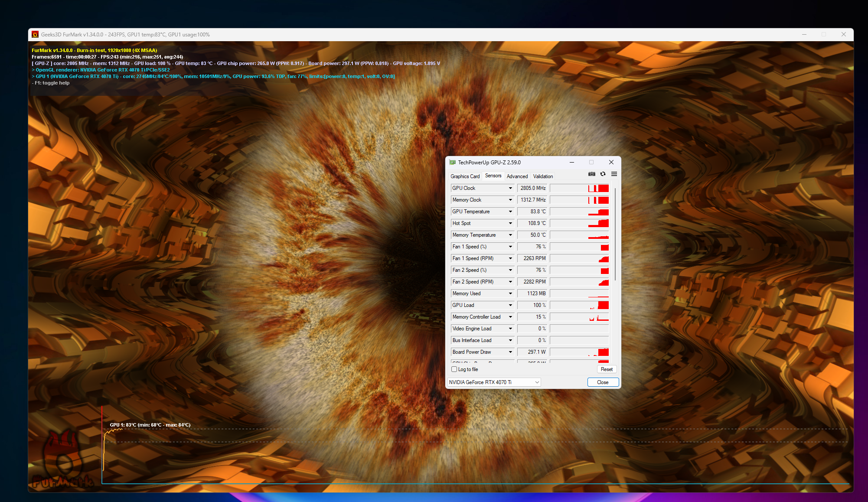Expand the Board Power Draw dropdown

tap(510, 352)
